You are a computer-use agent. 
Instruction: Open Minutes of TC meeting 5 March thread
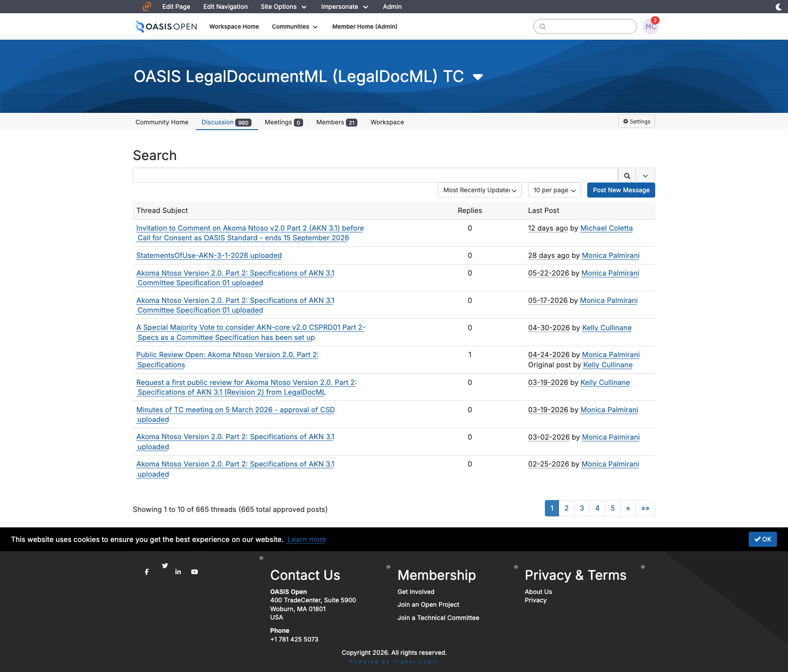(x=235, y=414)
